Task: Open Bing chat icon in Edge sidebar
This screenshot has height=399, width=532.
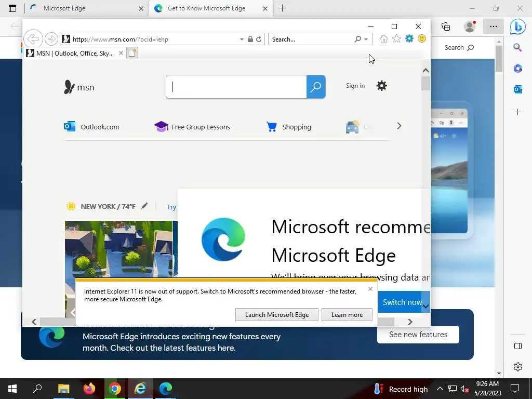Action: click(x=518, y=27)
